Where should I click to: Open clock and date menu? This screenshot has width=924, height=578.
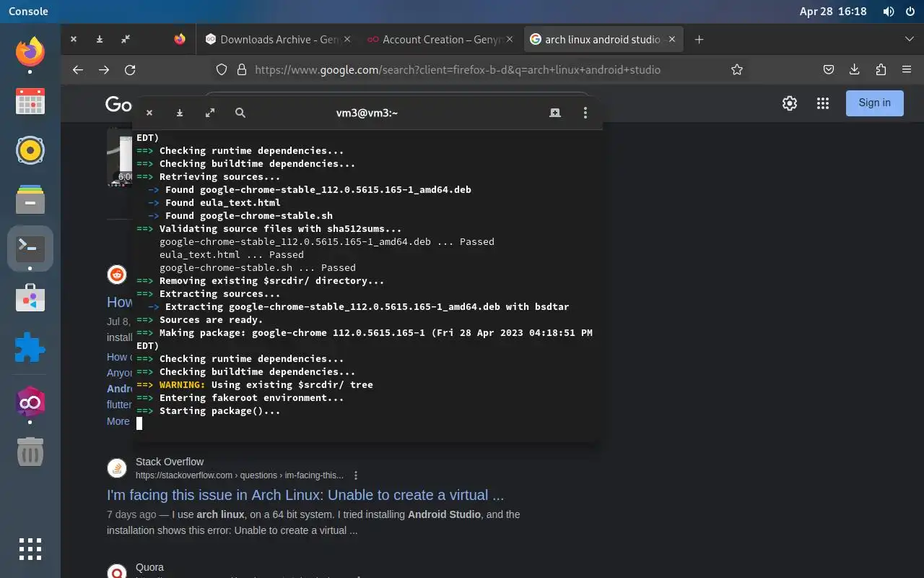click(x=833, y=12)
